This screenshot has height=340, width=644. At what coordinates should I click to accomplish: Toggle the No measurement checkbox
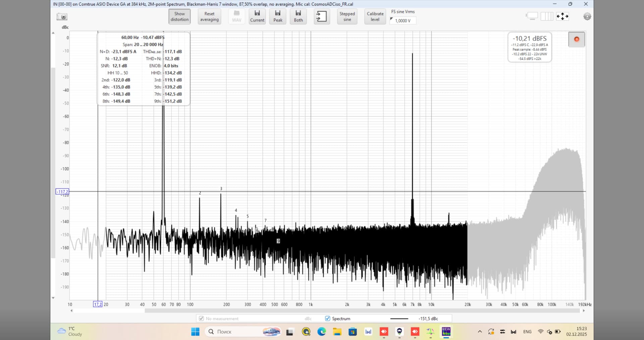(x=201, y=319)
